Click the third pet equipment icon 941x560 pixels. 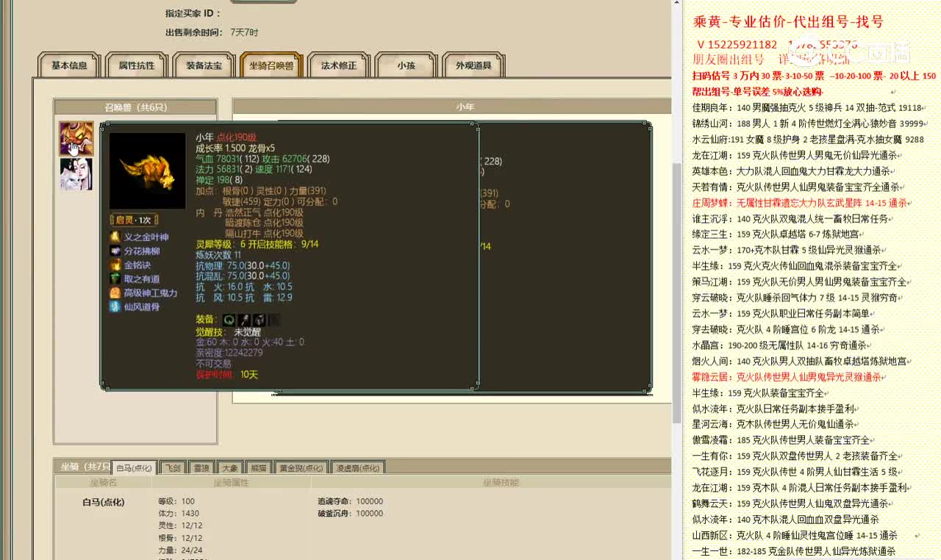tap(259, 320)
